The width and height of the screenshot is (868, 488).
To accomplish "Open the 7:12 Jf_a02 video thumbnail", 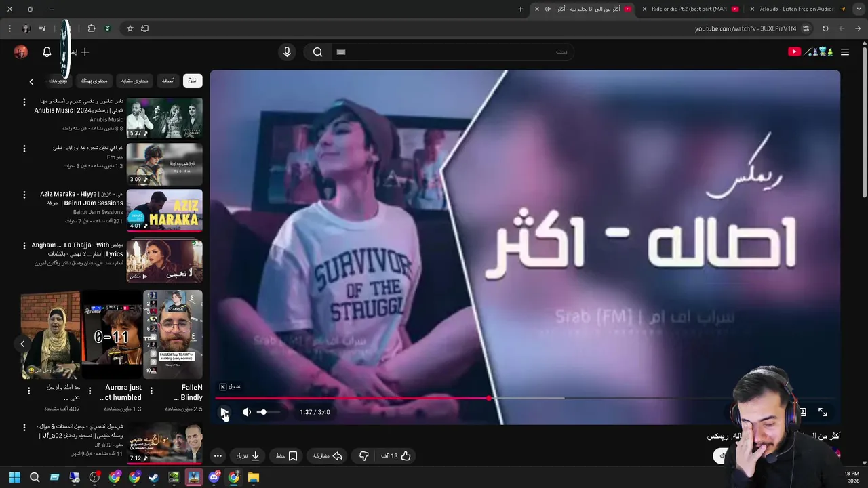I will (x=164, y=443).
